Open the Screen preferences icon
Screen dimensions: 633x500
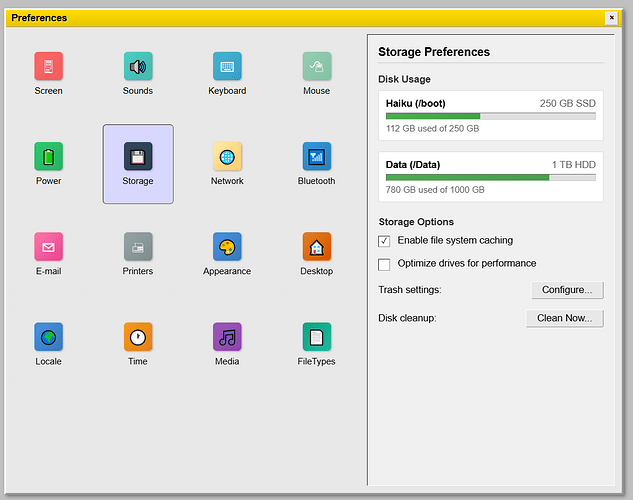point(48,66)
